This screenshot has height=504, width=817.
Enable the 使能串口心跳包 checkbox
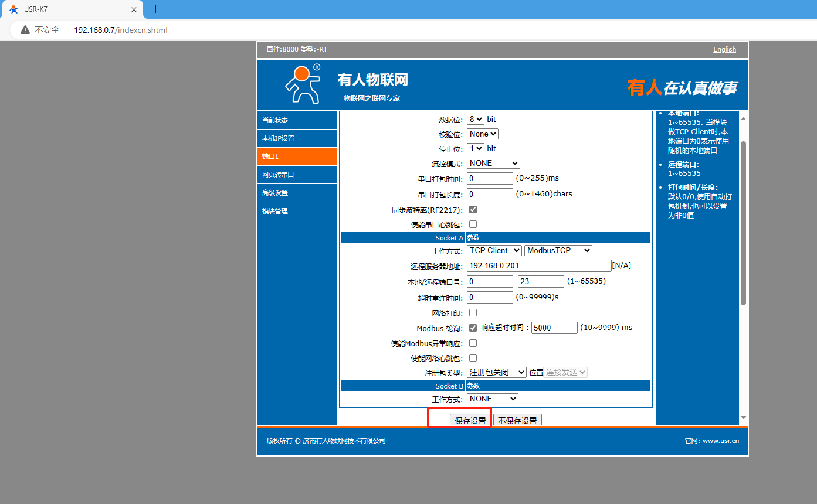pyautogui.click(x=473, y=224)
